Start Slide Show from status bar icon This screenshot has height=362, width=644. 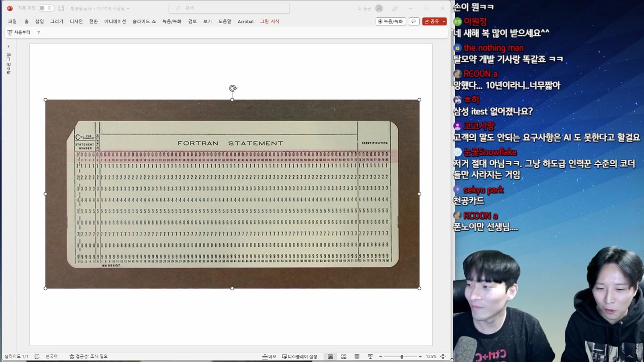370,357
